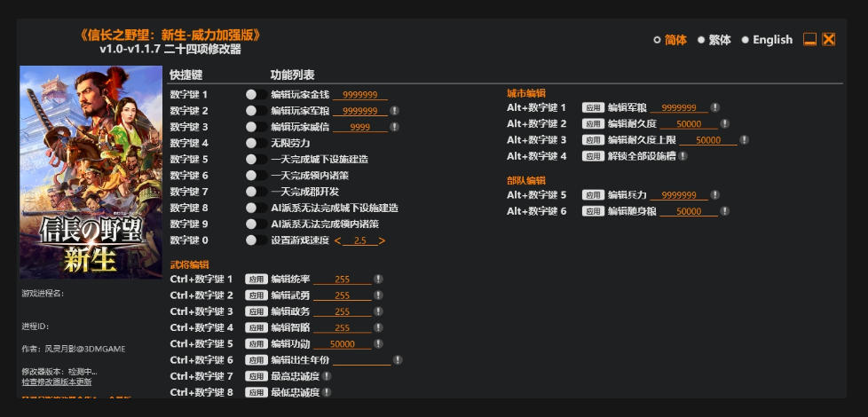
Task: Click the 编辑玩家军粮 value field
Action: 359,111
